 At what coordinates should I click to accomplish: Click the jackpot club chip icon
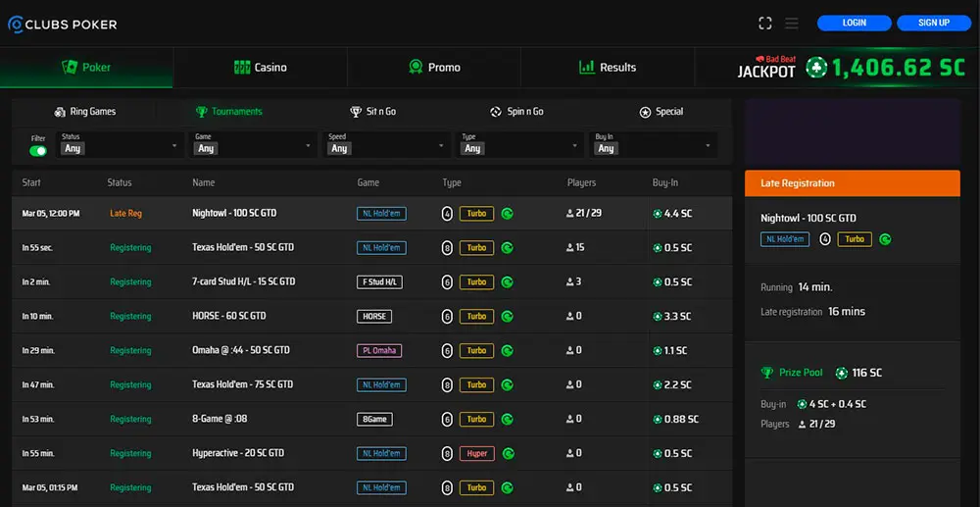pos(816,67)
